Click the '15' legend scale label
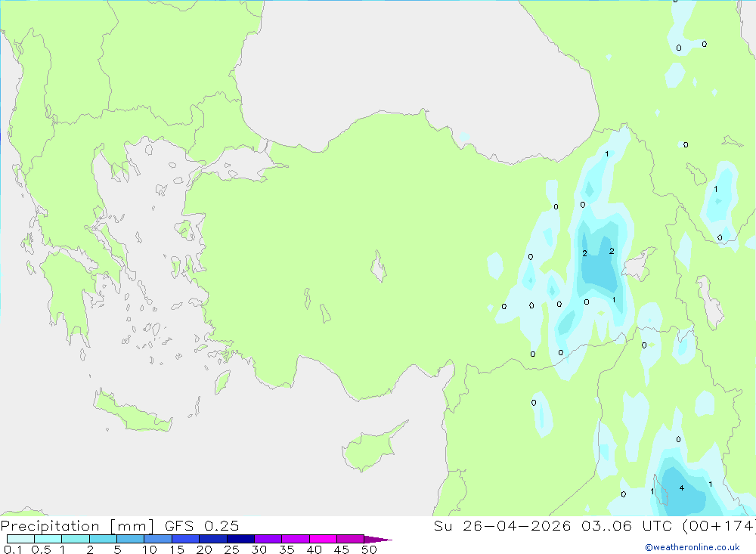Viewport: 756px width, 554px height. click(177, 549)
